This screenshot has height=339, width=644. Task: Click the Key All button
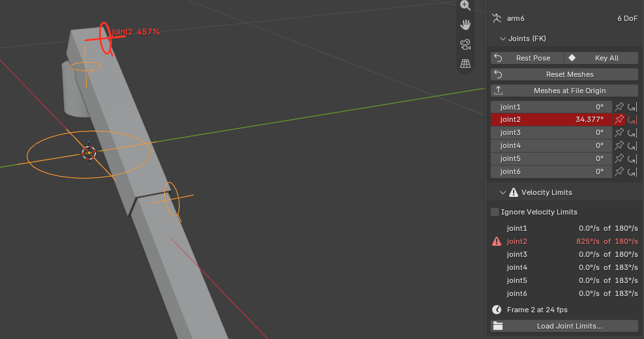601,58
